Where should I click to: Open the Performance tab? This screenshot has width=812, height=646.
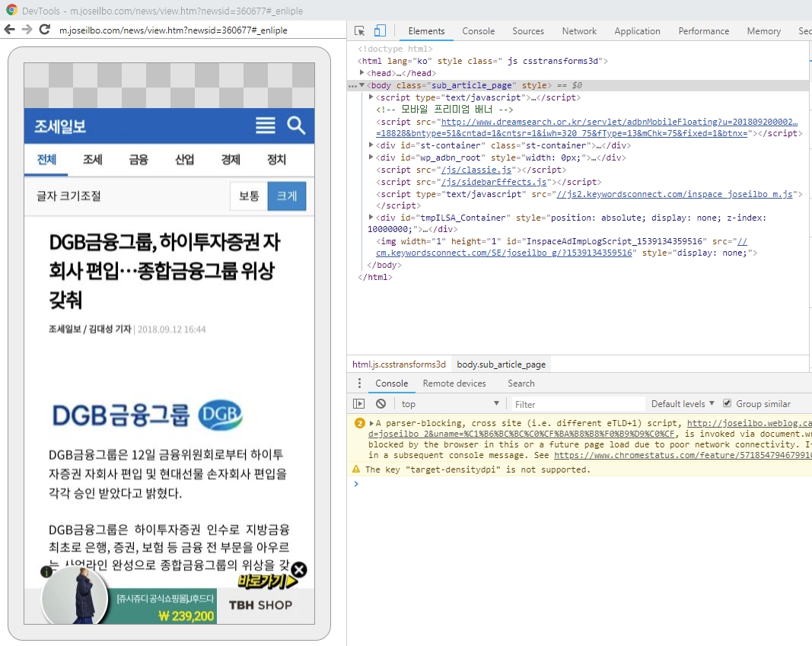click(x=704, y=31)
